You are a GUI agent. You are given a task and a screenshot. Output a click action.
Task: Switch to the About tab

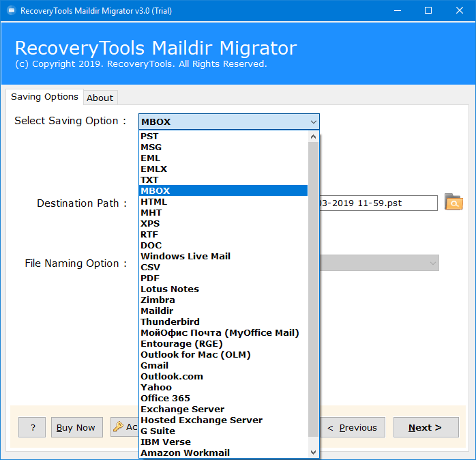[100, 98]
